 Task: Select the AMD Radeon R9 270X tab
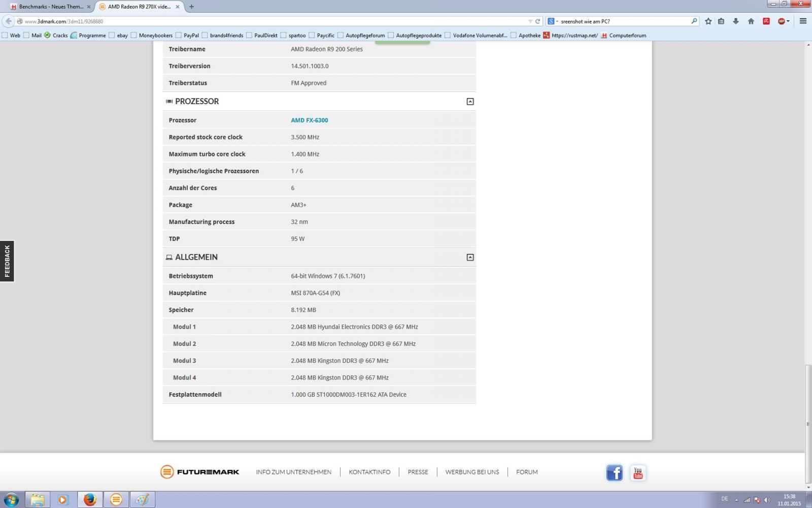coord(140,7)
